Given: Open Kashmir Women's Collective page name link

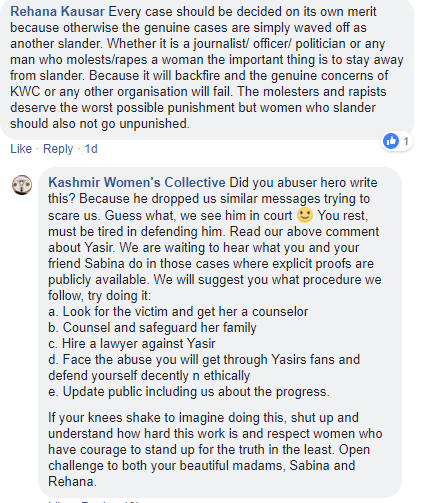Looking at the screenshot, I should tap(137, 183).
